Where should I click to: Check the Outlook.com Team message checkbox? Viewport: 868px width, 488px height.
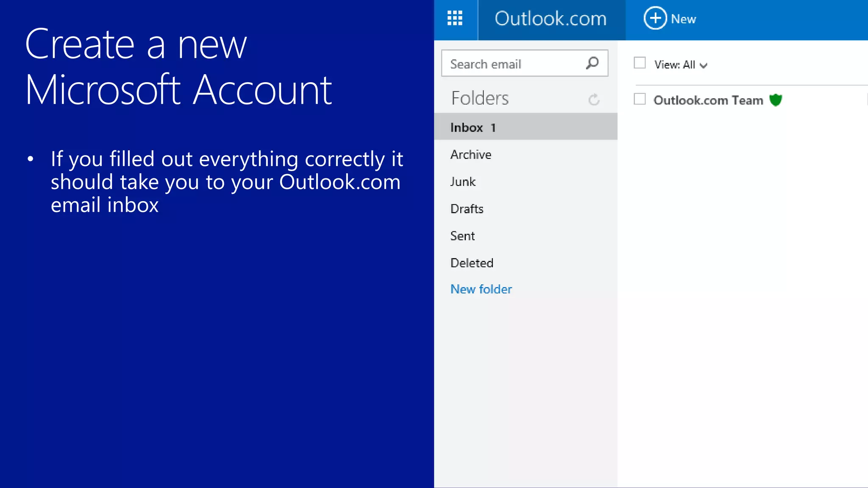(640, 99)
